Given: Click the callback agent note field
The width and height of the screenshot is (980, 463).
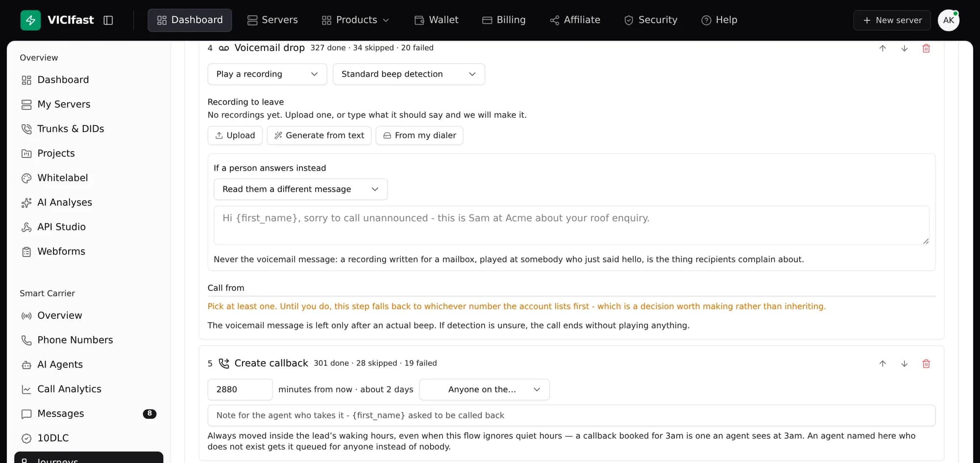Looking at the screenshot, I should point(571,415).
